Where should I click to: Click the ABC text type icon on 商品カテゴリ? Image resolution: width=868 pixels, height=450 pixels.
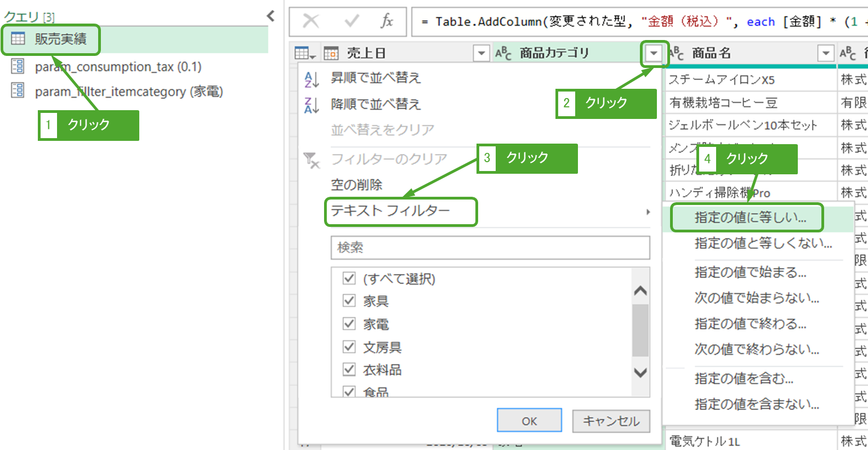[x=503, y=53]
